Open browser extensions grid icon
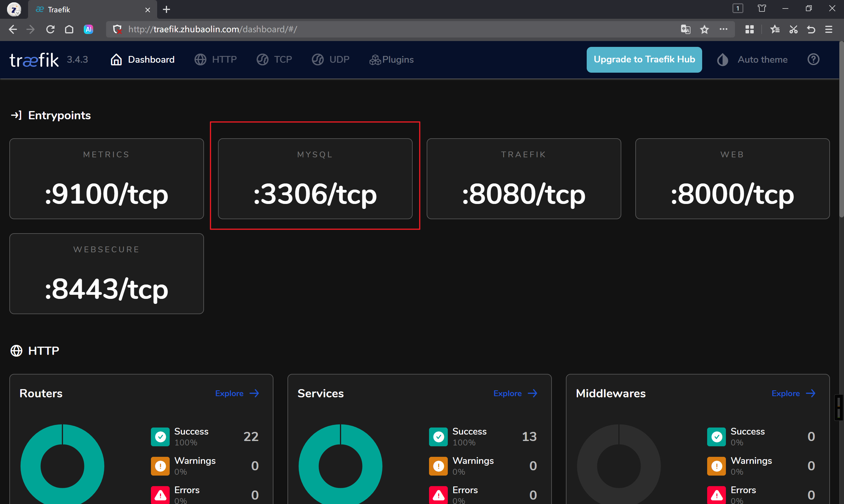This screenshot has width=844, height=504. click(x=749, y=30)
